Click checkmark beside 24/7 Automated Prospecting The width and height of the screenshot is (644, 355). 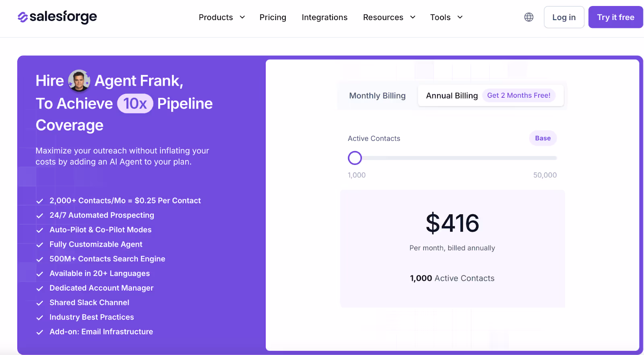tap(40, 216)
